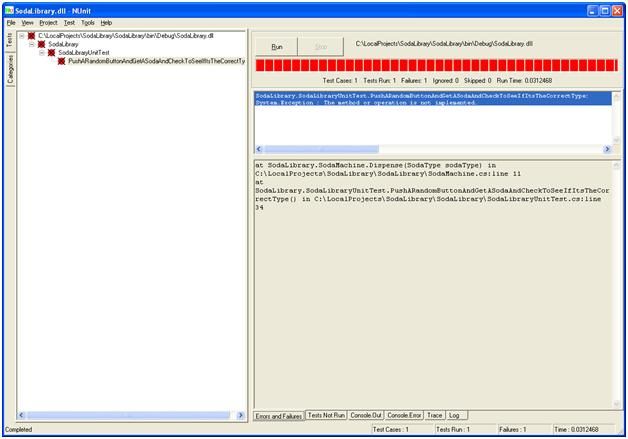This screenshot has width=628, height=439.
Task: Click the error list scrollbar left arrow
Action: pos(259,149)
